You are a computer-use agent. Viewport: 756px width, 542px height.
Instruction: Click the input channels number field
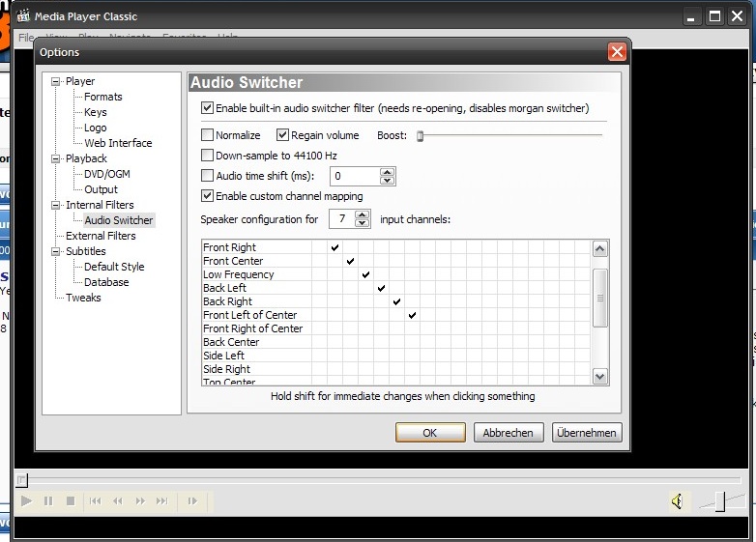[x=342, y=219]
